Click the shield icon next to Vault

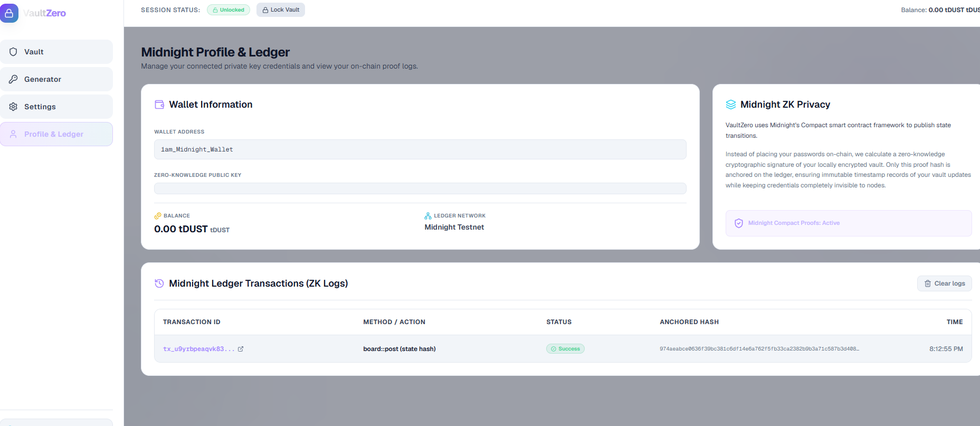pyautogui.click(x=13, y=52)
